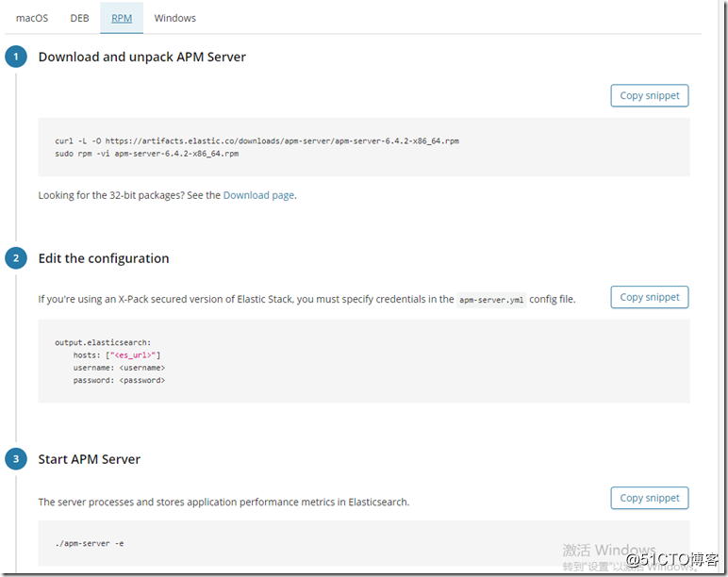Click the 32-bit packages sentence
This screenshot has width=728, height=577.
coord(167,195)
